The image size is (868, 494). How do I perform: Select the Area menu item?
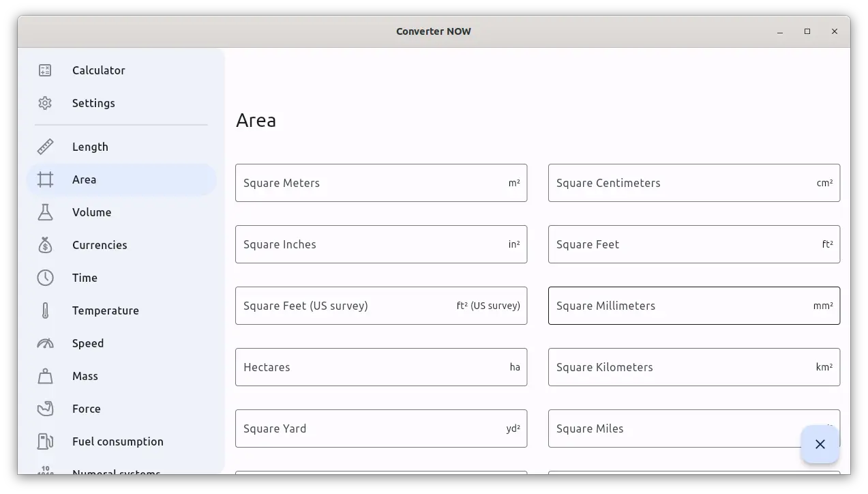pyautogui.click(x=84, y=179)
